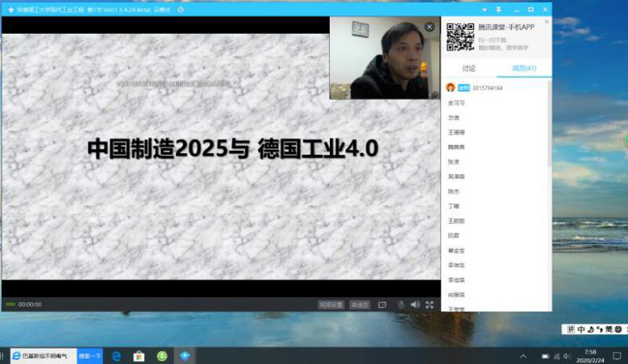Screen dimensions: 628x364
Task: Switch to the 成员(41) members tab
Action: pyautogui.click(x=524, y=68)
